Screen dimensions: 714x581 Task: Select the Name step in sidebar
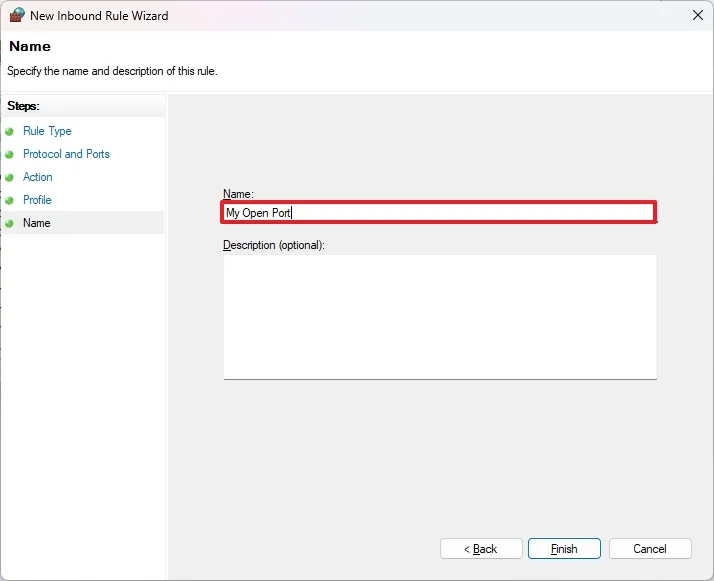37,223
